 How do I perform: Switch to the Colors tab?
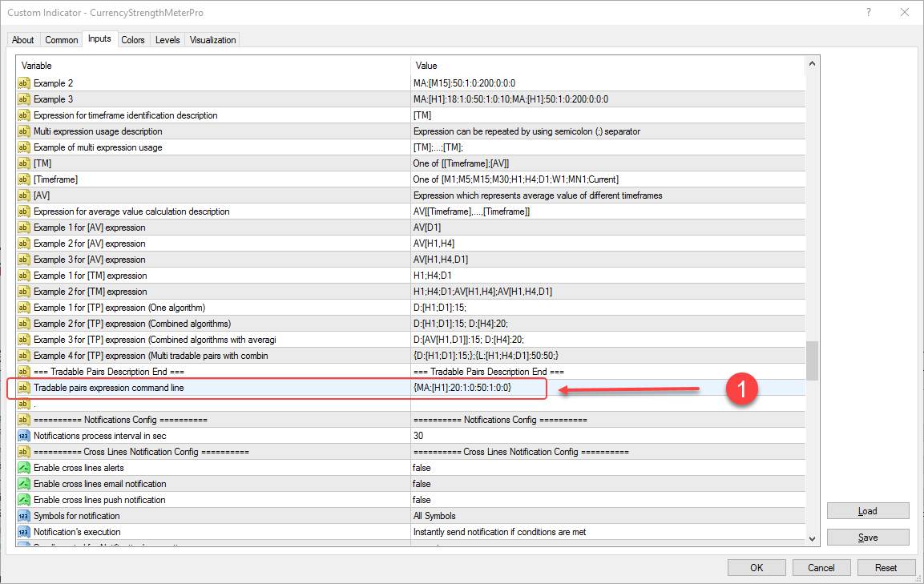[x=133, y=40]
